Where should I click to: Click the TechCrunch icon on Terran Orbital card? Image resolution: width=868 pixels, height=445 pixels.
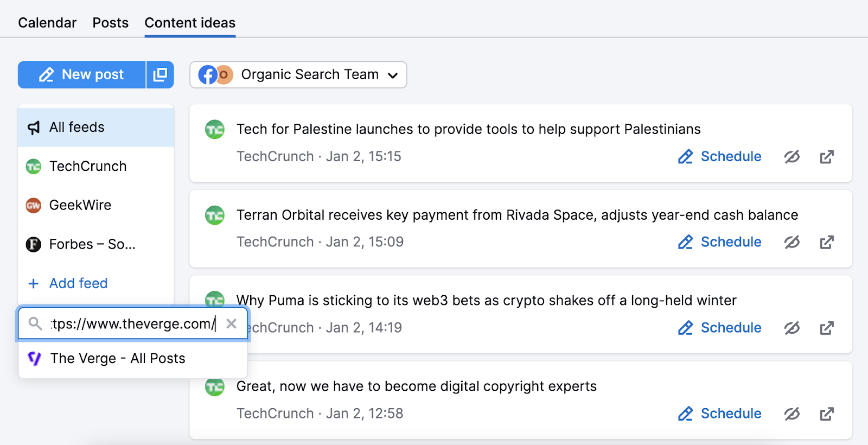tap(215, 215)
